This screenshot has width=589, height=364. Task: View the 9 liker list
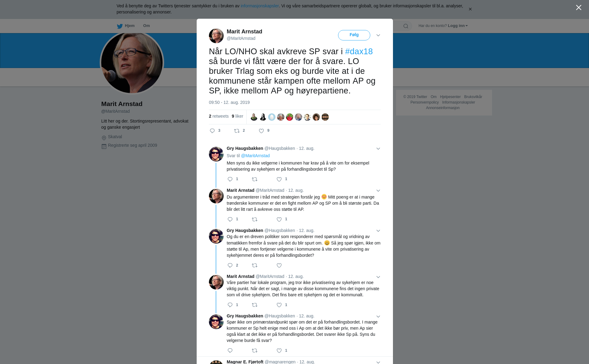[237, 116]
